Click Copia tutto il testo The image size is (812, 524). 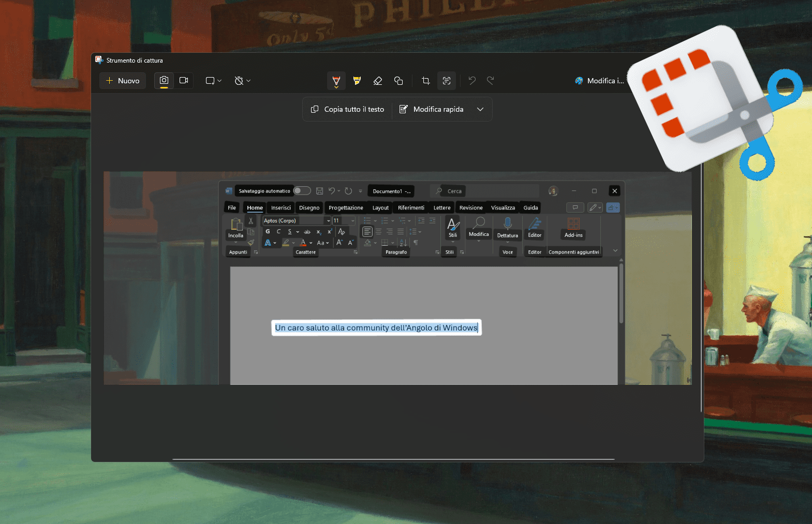347,109
